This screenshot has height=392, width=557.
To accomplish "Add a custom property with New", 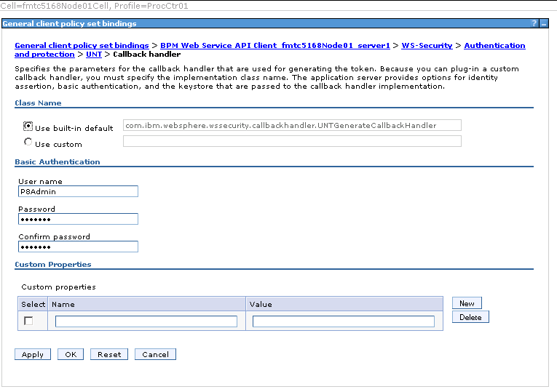I will click(x=467, y=303).
